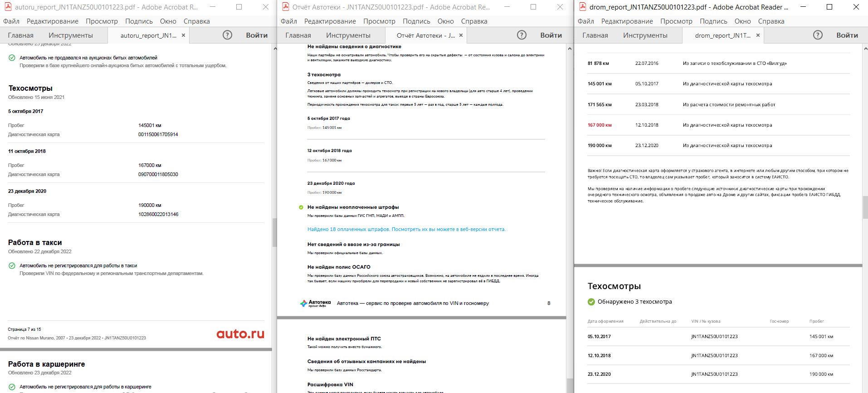Close the drom_report_JN1T document tab
Viewport: 868px width, 393px height.
(x=758, y=35)
